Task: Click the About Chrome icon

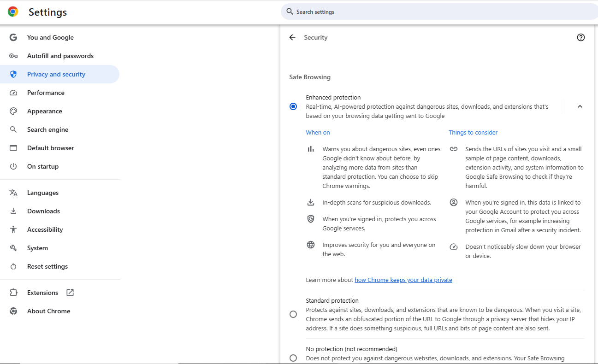Action: tap(13, 311)
